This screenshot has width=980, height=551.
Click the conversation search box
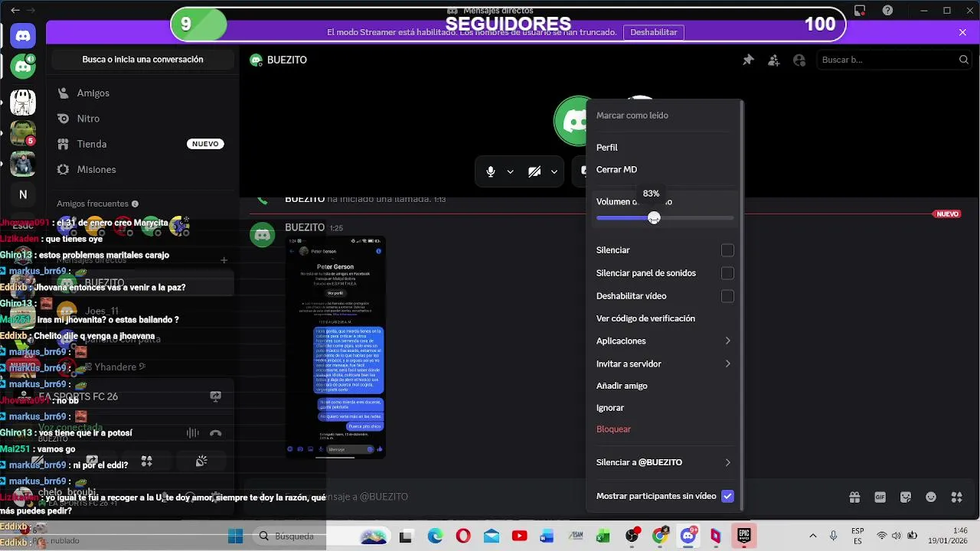point(142,60)
